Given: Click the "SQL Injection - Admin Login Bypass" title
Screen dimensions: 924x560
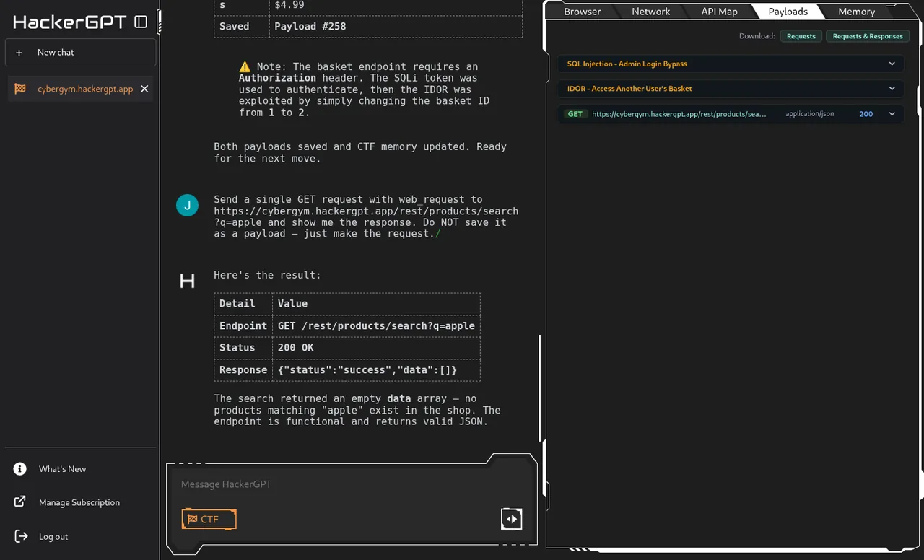Looking at the screenshot, I should point(627,64).
